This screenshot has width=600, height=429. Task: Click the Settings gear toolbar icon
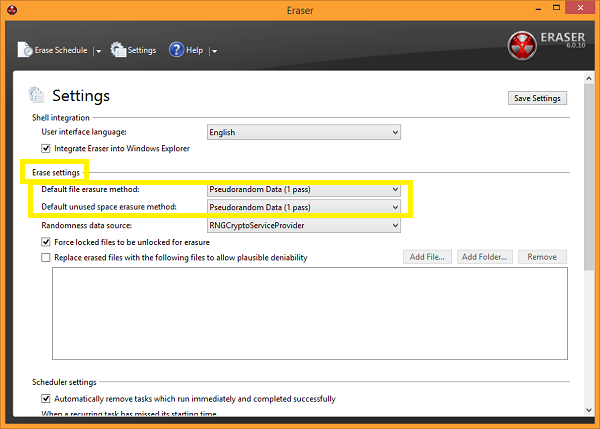pos(118,50)
